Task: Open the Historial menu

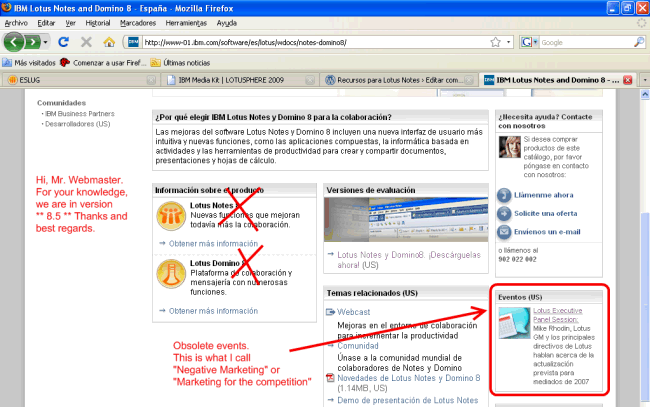Action: coord(98,23)
